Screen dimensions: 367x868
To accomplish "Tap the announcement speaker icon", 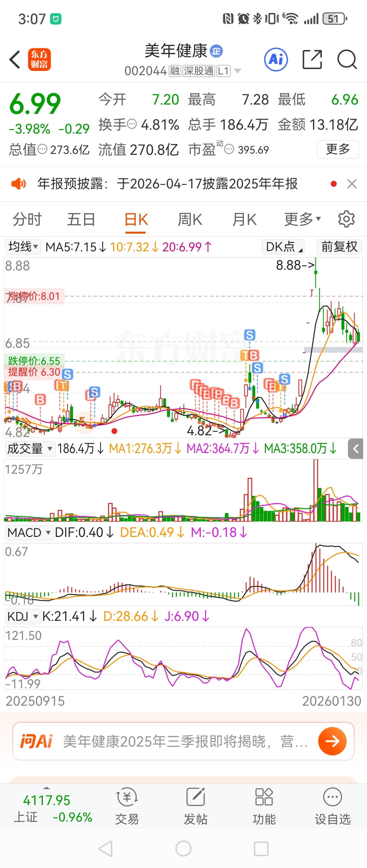I will point(18,184).
